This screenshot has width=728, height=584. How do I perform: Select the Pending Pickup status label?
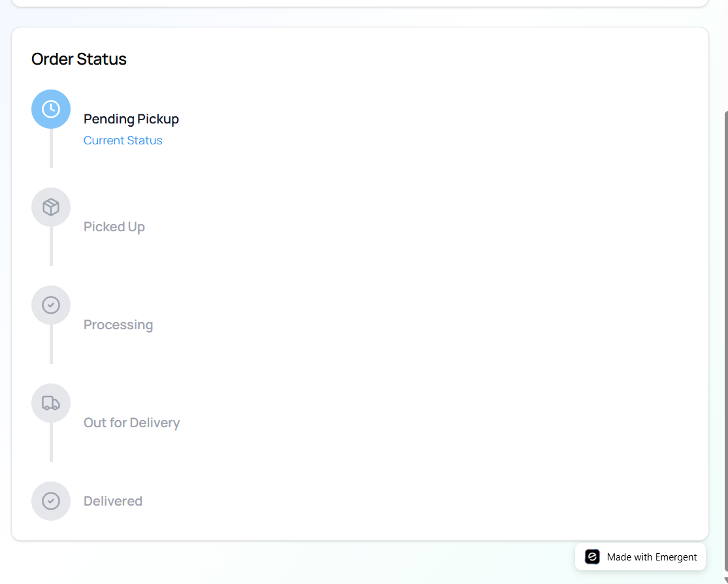pyautogui.click(x=131, y=119)
